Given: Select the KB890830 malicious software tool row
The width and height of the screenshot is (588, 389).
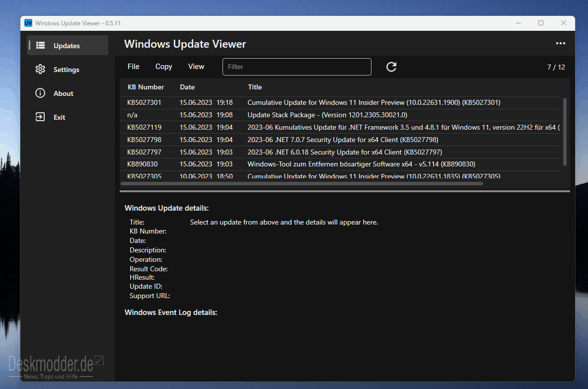Looking at the screenshot, I should pyautogui.click(x=340, y=164).
